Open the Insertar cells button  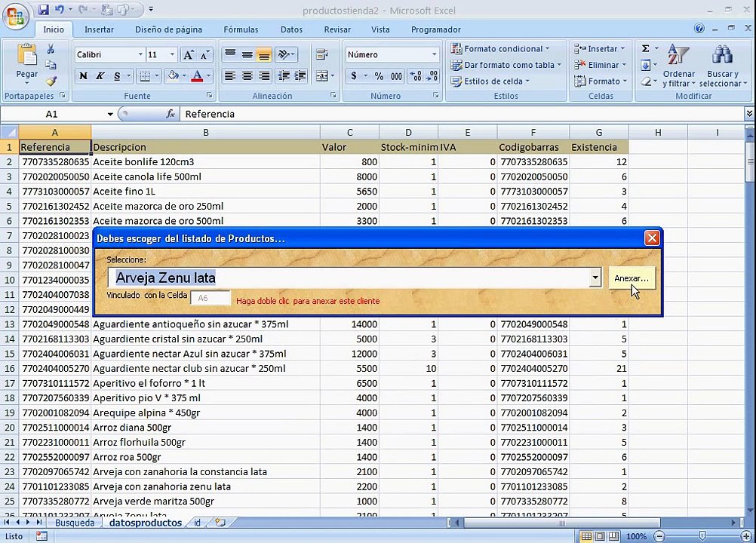(600, 49)
